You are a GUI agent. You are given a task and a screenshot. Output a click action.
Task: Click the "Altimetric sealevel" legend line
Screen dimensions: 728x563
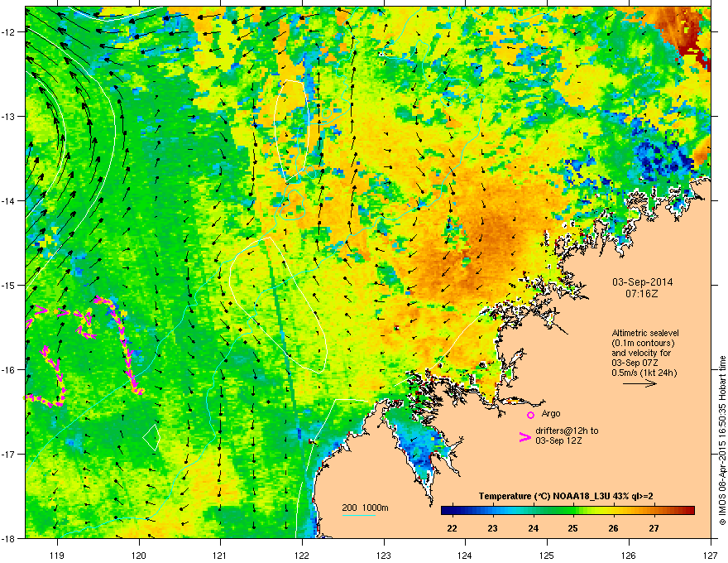645,333
